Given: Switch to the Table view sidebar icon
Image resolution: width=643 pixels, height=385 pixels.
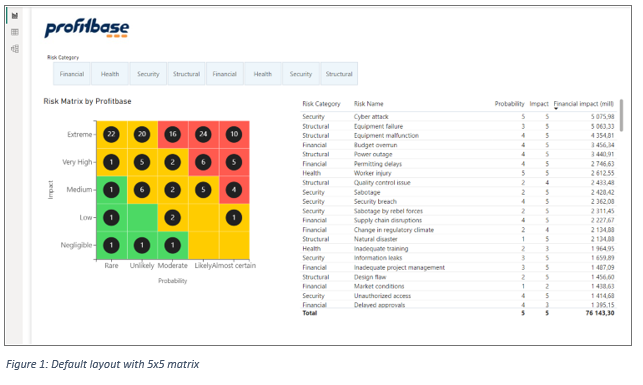Looking at the screenshot, I should click(x=15, y=32).
